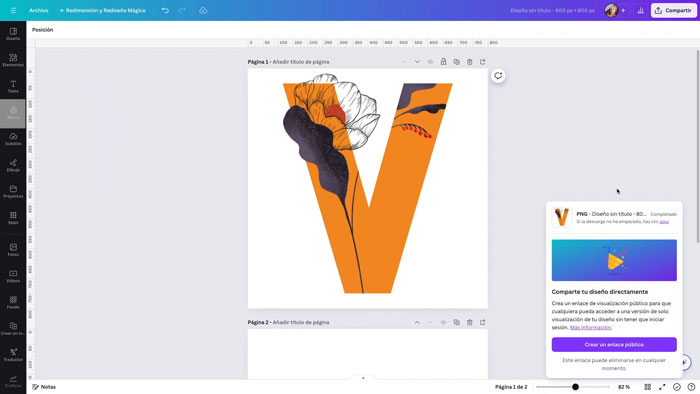Delete Página 1 with trash icon
Screen dimensions: 700x394
tap(470, 62)
